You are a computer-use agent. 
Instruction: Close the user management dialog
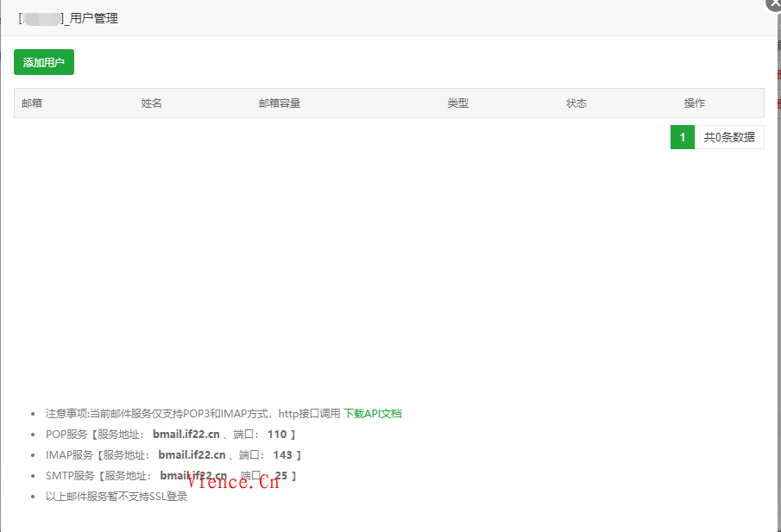773,6
